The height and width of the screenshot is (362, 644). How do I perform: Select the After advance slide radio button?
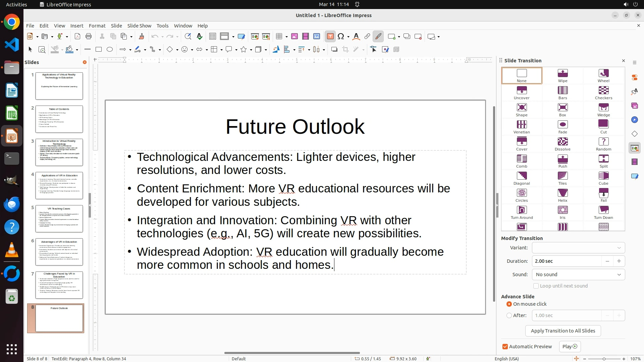509,315
